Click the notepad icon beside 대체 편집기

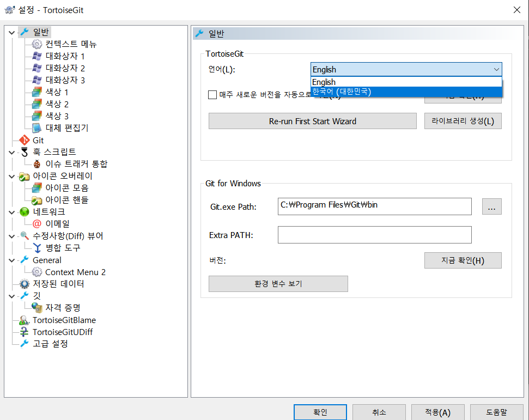tap(37, 128)
